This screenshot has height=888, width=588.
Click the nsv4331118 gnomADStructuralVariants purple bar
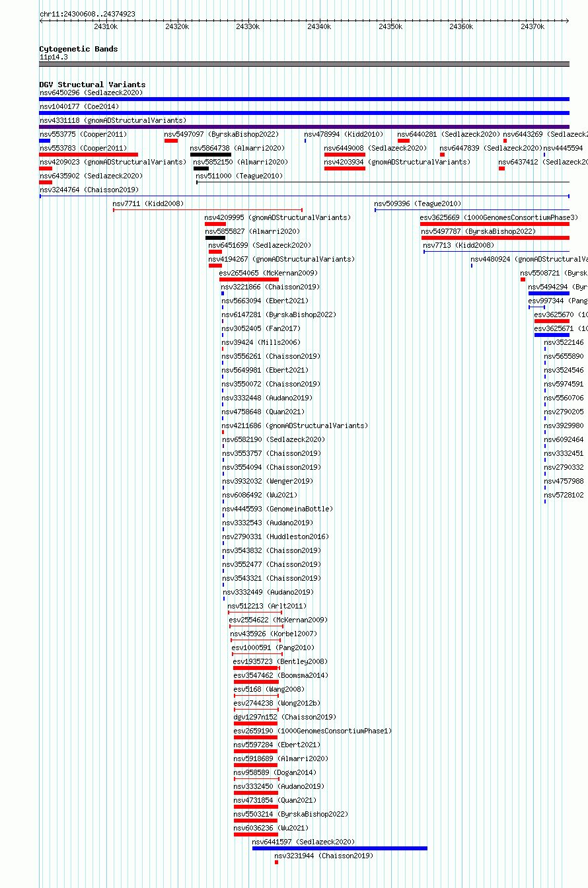pyautogui.click(x=304, y=127)
